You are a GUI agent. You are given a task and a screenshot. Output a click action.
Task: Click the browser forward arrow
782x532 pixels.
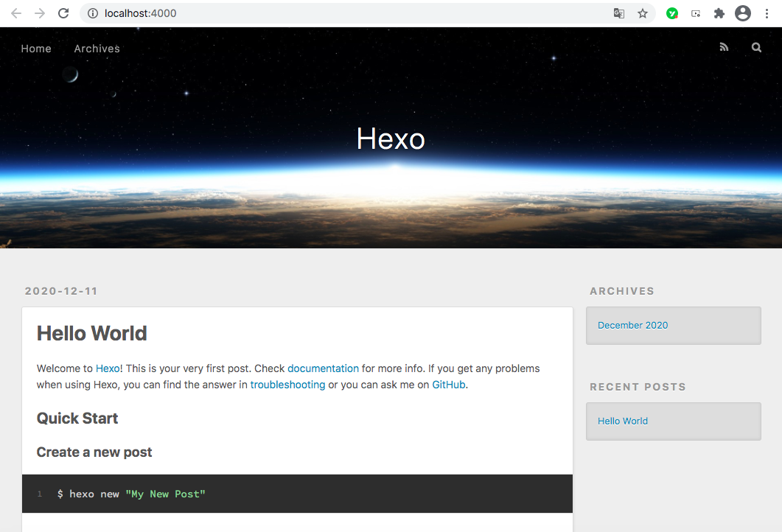coord(40,13)
